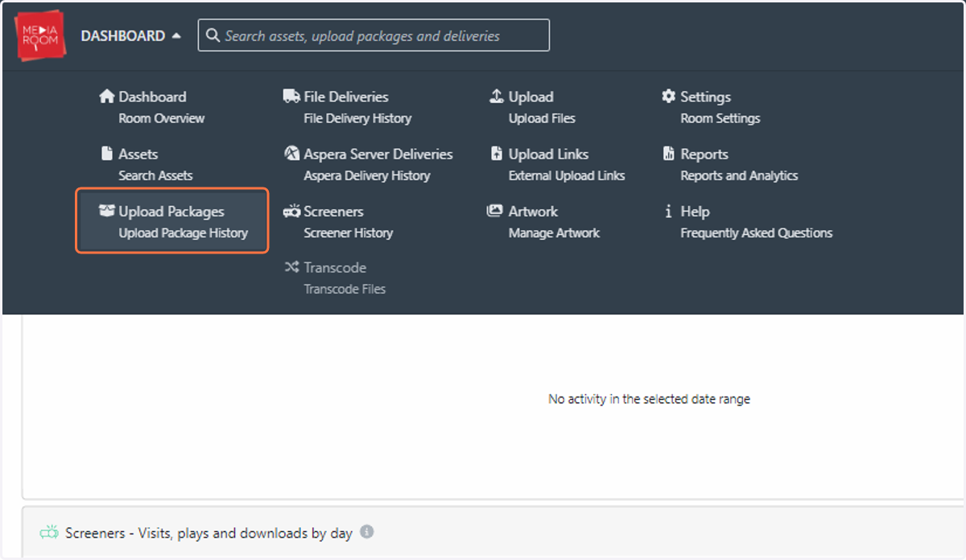Select Reports and Analytics subtitle
966x560 pixels.
(740, 175)
